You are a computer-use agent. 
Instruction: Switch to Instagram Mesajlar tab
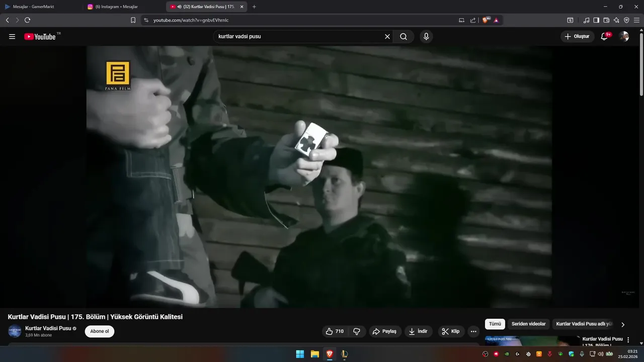pos(121,7)
